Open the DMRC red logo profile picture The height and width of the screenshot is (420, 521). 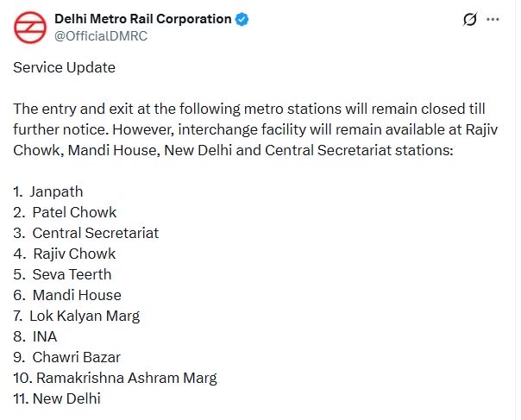[30, 28]
